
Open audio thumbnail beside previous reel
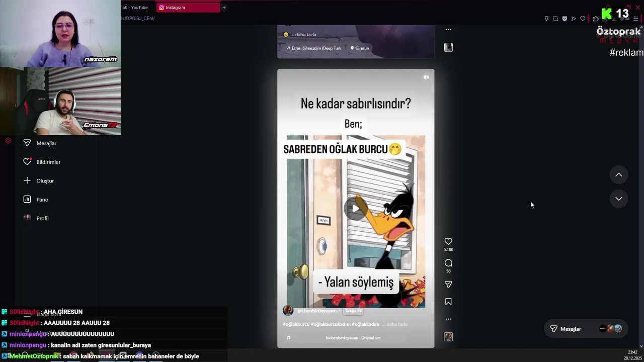pyautogui.click(x=448, y=47)
